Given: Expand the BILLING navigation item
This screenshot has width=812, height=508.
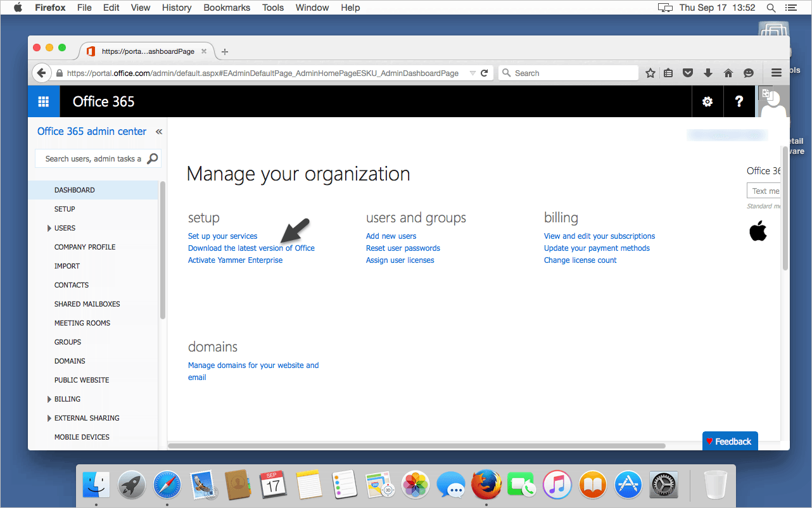Looking at the screenshot, I should [x=49, y=399].
